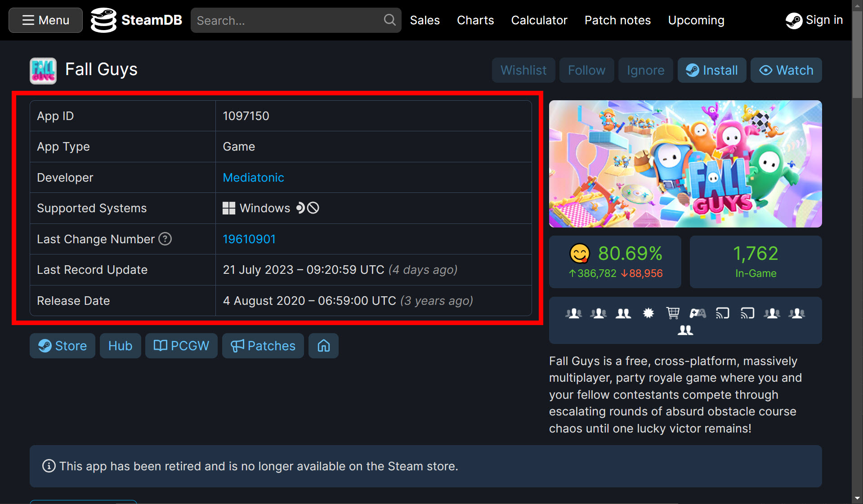
Task: Click the App Type value Game
Action: point(239,147)
